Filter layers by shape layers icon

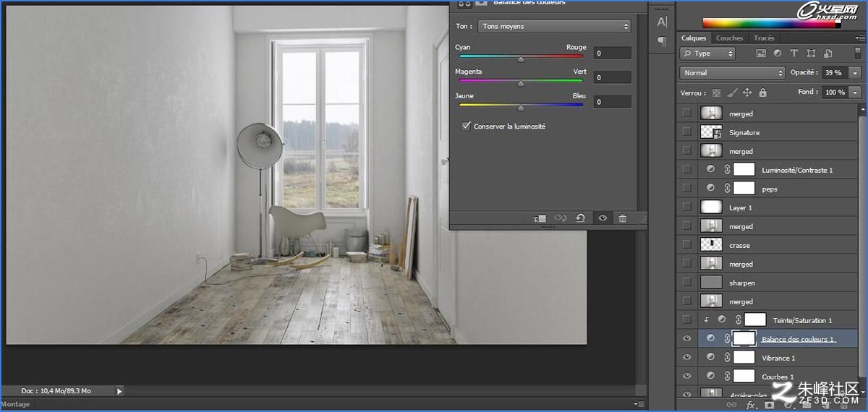point(811,53)
